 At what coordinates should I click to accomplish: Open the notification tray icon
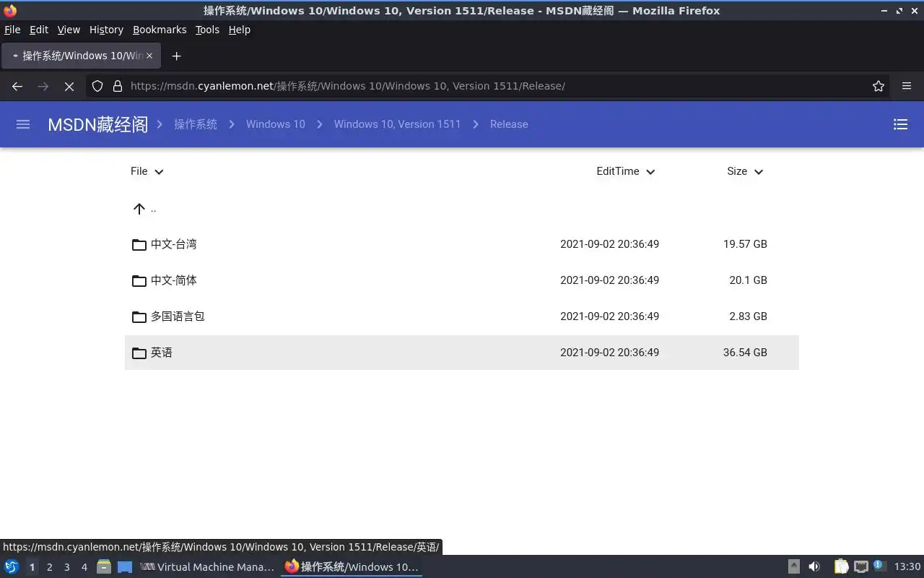pos(879,566)
